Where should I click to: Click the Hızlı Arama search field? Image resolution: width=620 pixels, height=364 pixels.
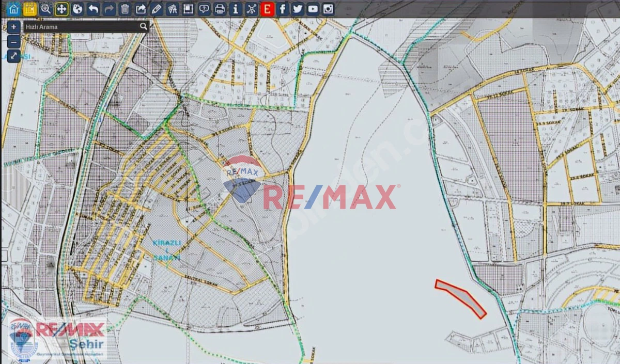(x=86, y=26)
